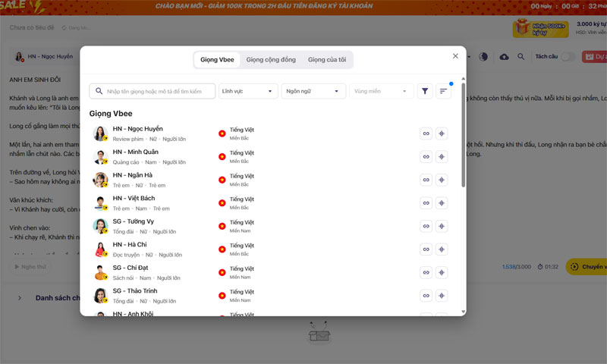Switch to Giọng cộng đồng tab
Viewport: 607px width, 364px height.
point(271,59)
